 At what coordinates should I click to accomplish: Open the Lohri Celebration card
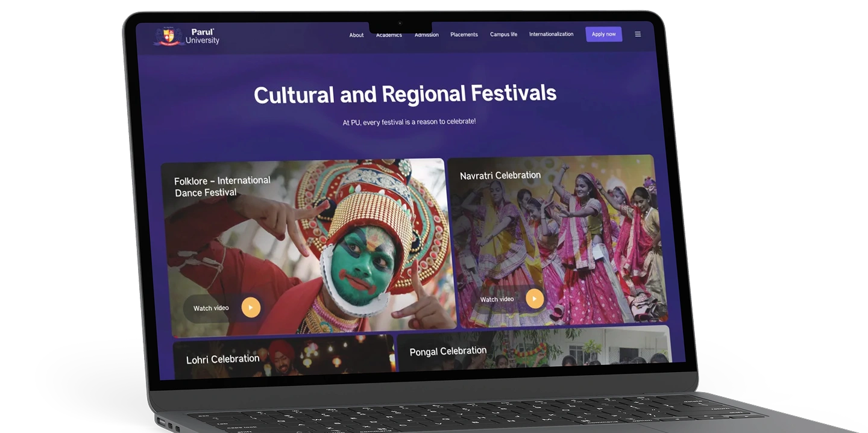click(x=222, y=360)
